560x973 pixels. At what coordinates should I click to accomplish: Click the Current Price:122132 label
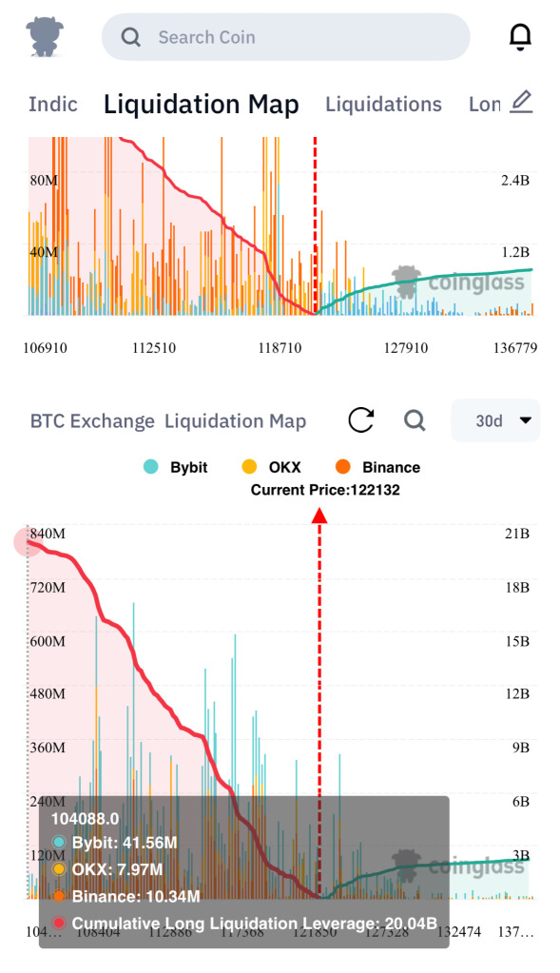click(325, 490)
